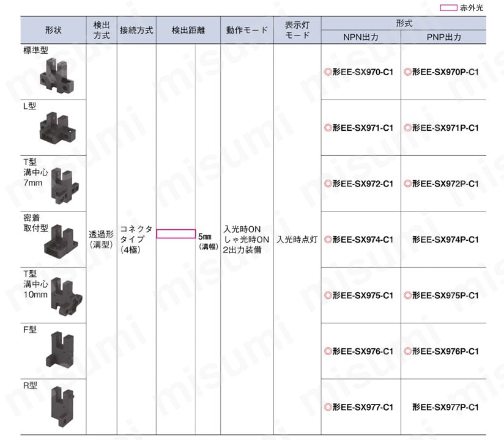Screen dimensions: 504x440
Task: Select model text 形EE-SX976-C1
Action: click(363, 351)
